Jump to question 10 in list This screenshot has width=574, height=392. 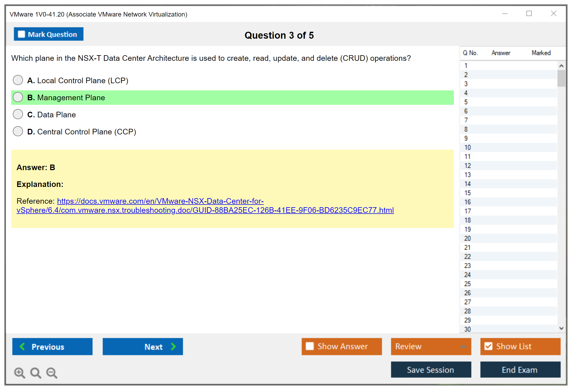467,147
